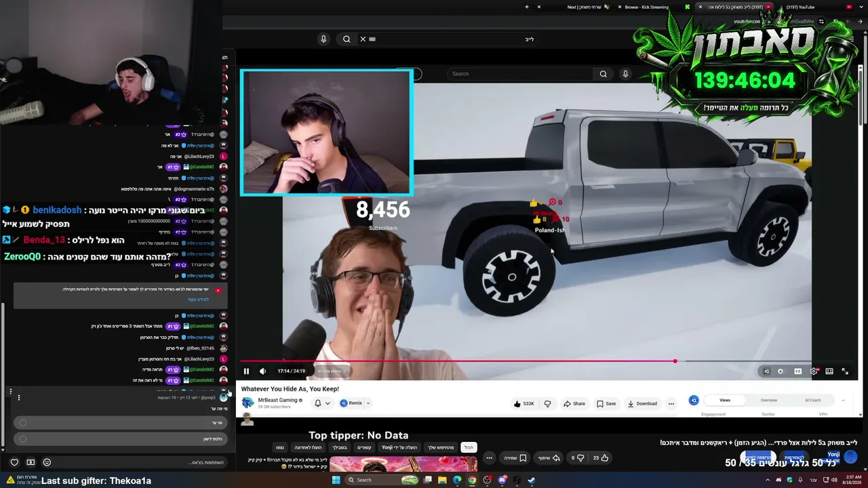Open the emoji picker in chat
The image size is (868, 488).
47,462
